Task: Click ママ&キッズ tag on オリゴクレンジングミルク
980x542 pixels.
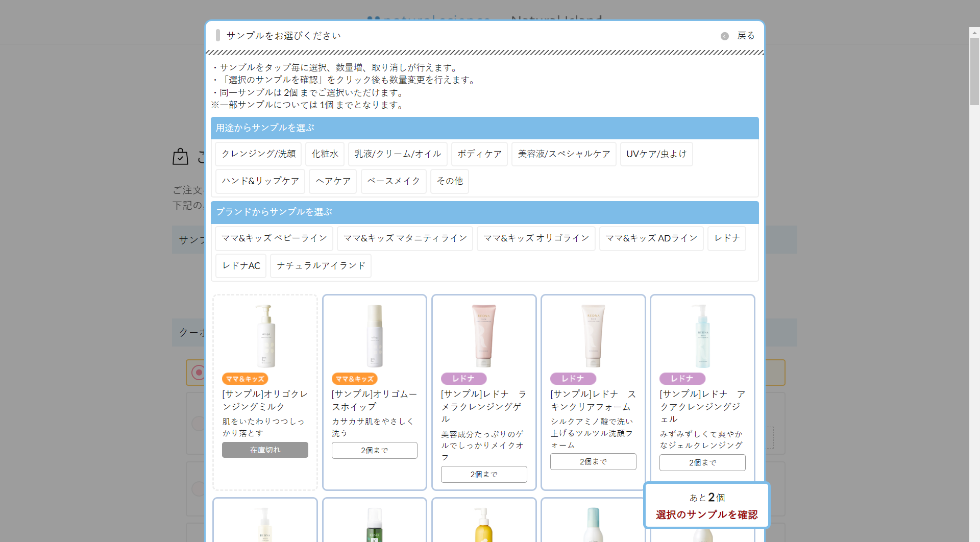Action: click(x=245, y=379)
